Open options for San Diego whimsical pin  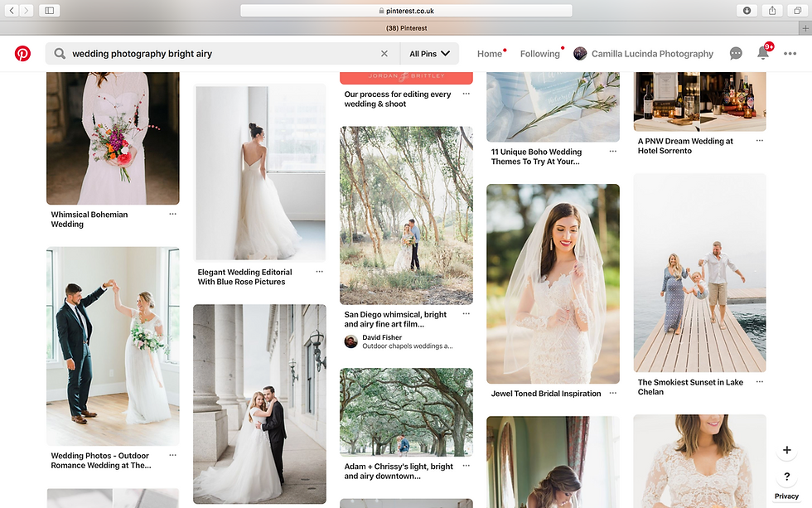pos(466,314)
